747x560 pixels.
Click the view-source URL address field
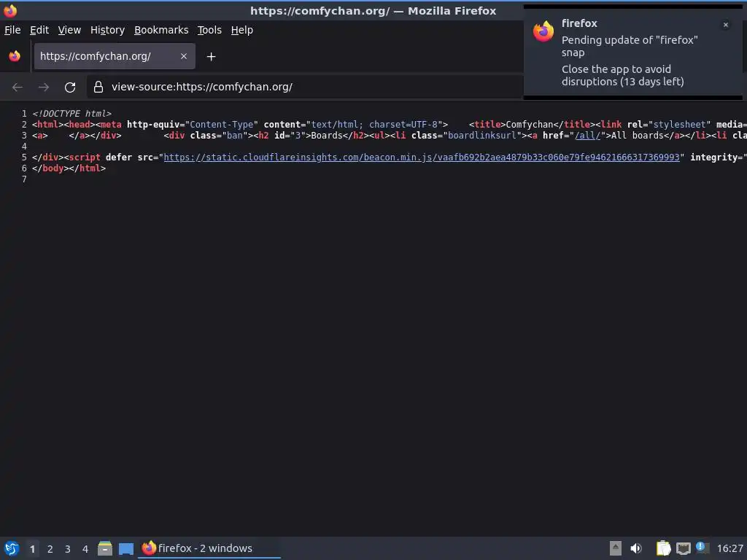[305, 87]
